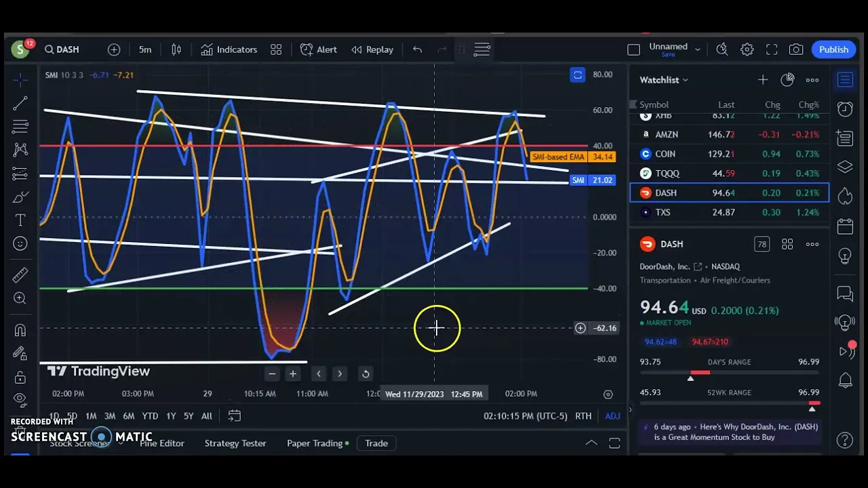This screenshot has width=868, height=488.
Task: Open the quick search magnifier
Action: 722,49
